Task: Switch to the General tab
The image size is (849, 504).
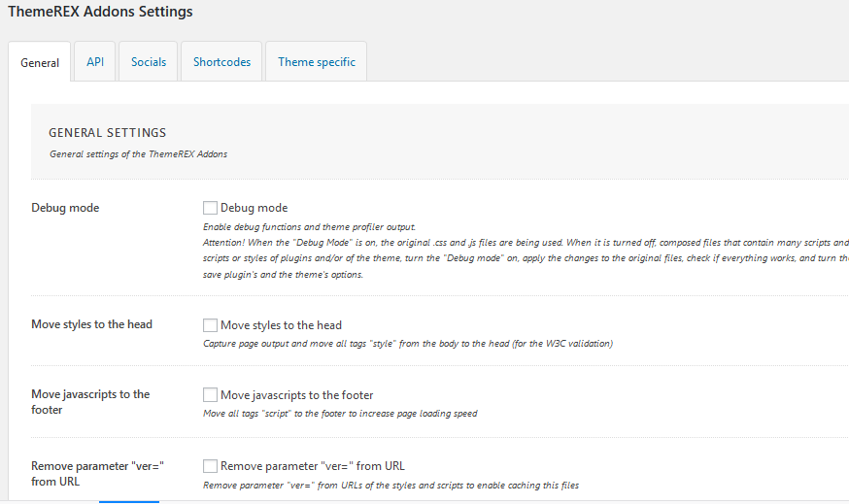Action: (x=40, y=62)
